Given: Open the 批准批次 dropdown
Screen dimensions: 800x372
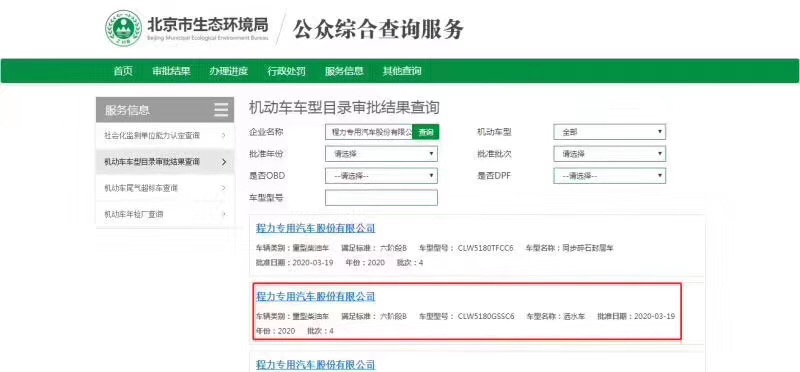Looking at the screenshot, I should pos(610,154).
